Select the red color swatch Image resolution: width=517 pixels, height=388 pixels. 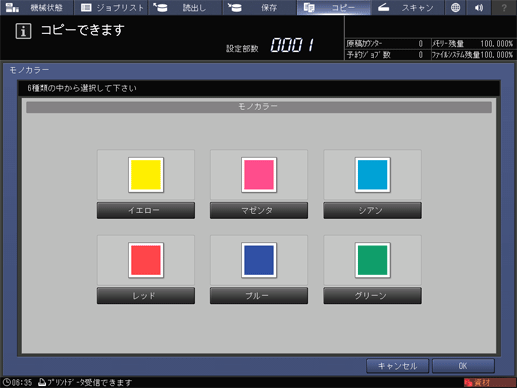coord(146,260)
